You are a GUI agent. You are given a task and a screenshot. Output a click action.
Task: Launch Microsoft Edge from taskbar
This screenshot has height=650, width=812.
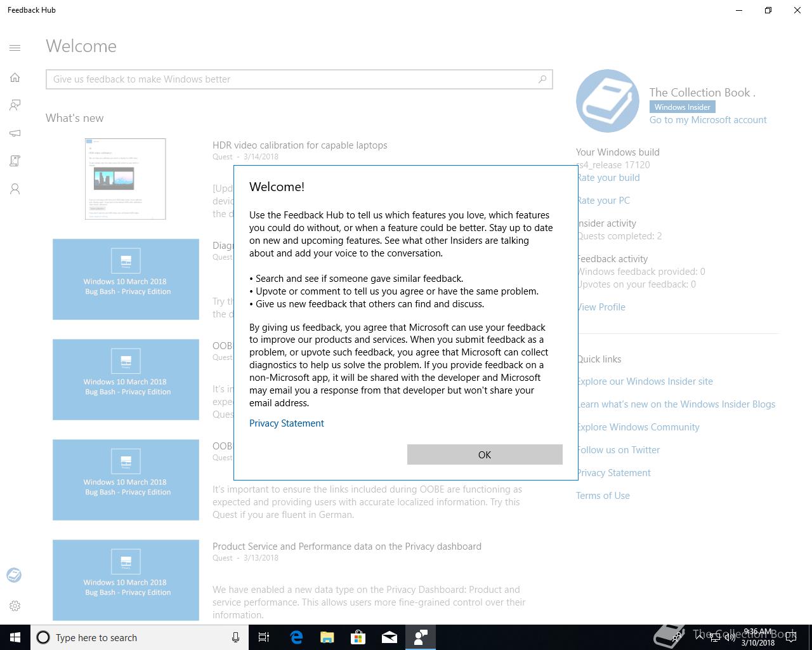pos(296,637)
